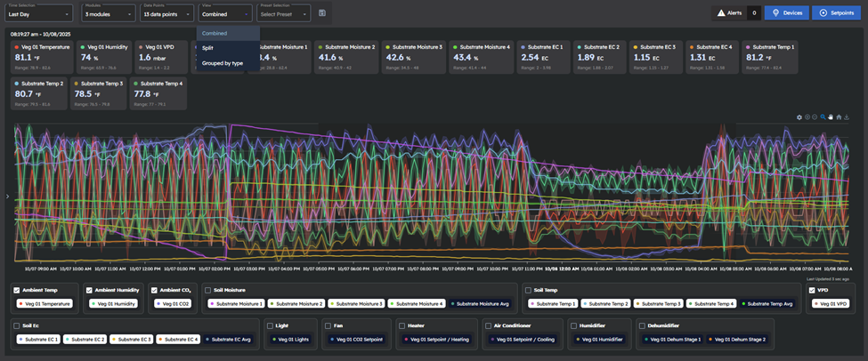This screenshot has width=868, height=361.
Task: Open the Time Selection dropdown
Action: coord(39,13)
